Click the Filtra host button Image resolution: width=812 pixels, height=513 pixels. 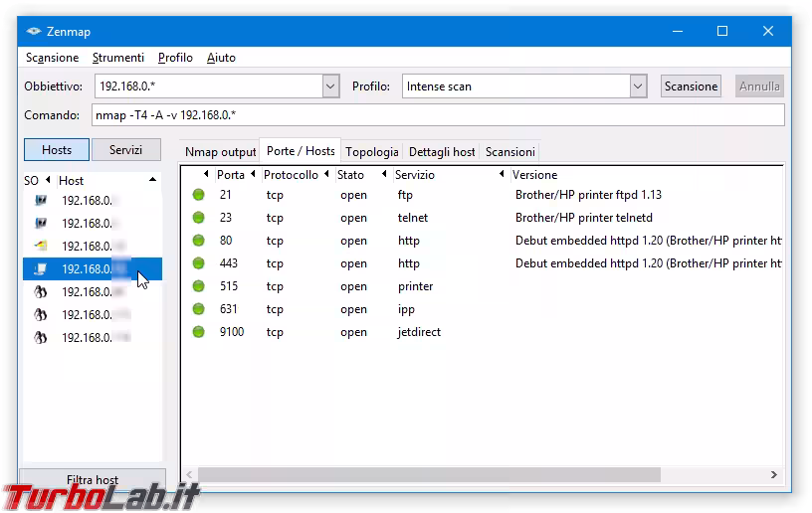click(x=93, y=479)
